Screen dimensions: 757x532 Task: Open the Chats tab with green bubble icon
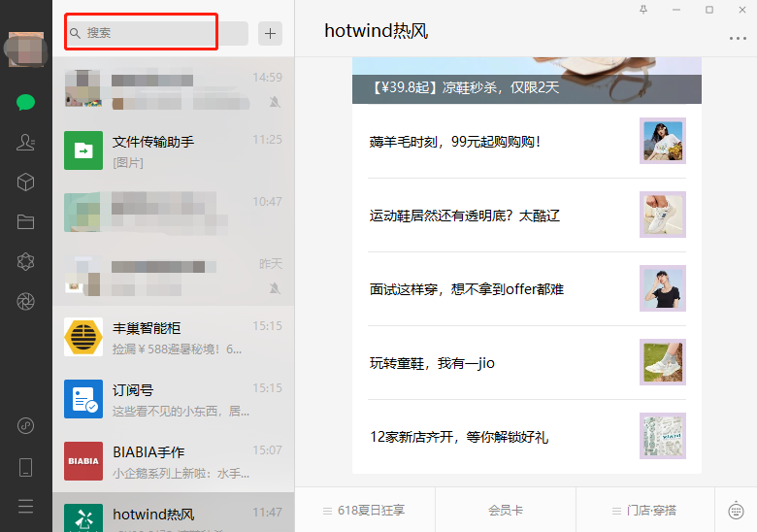click(x=25, y=102)
